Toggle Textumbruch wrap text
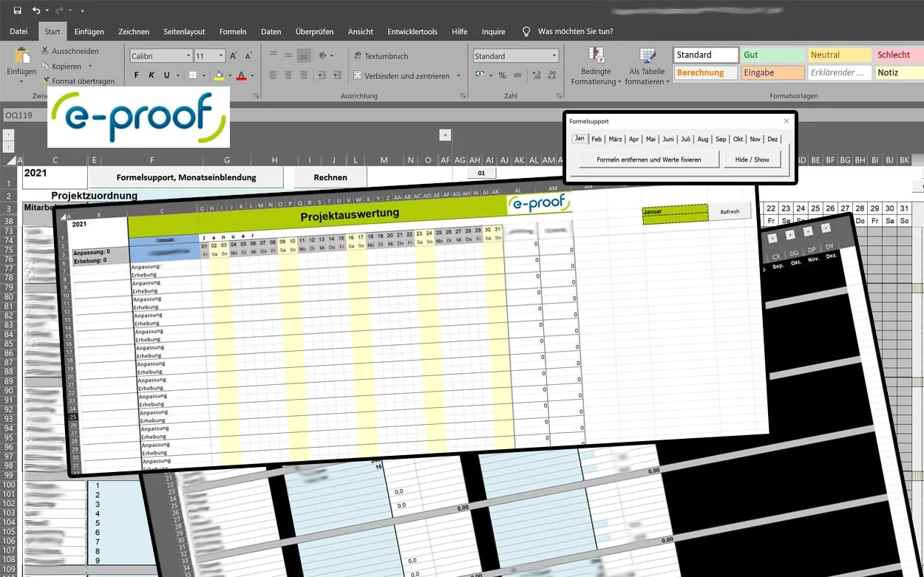 (381, 56)
